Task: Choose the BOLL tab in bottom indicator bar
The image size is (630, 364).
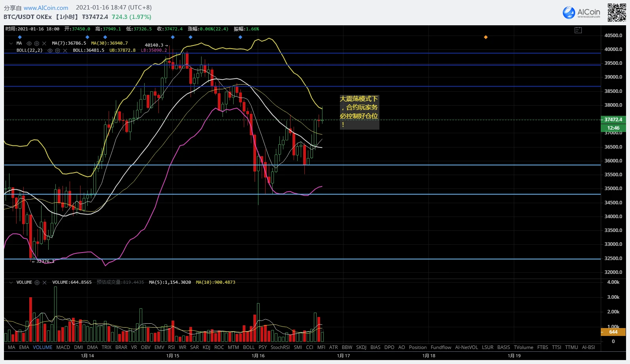Action: click(x=249, y=347)
